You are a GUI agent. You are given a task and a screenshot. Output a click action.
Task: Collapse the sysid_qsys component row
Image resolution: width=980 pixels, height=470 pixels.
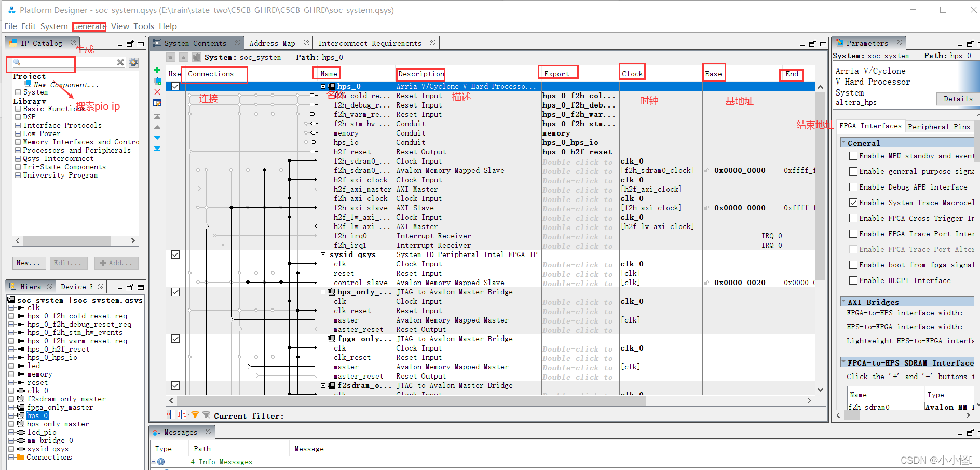coord(323,254)
